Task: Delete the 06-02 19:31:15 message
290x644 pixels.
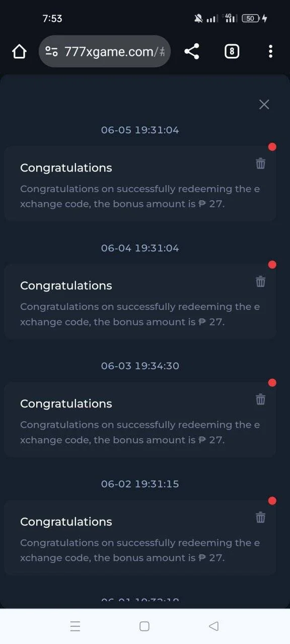Action: 260,517
